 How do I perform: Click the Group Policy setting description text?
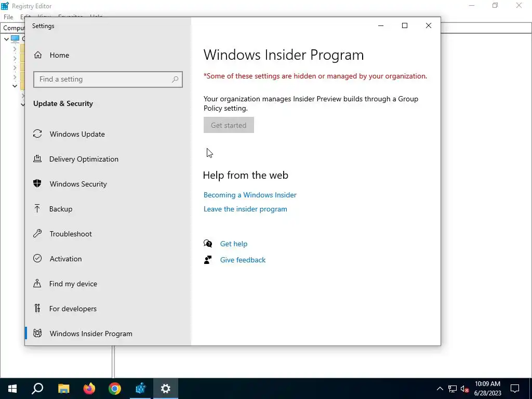(x=311, y=103)
